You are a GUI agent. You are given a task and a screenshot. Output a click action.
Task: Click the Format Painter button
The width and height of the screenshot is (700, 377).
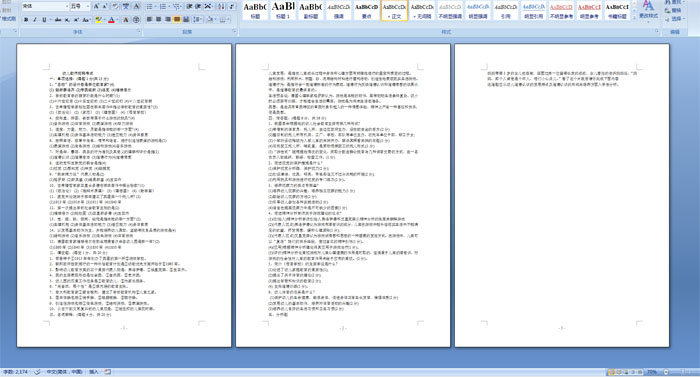[x=8, y=19]
